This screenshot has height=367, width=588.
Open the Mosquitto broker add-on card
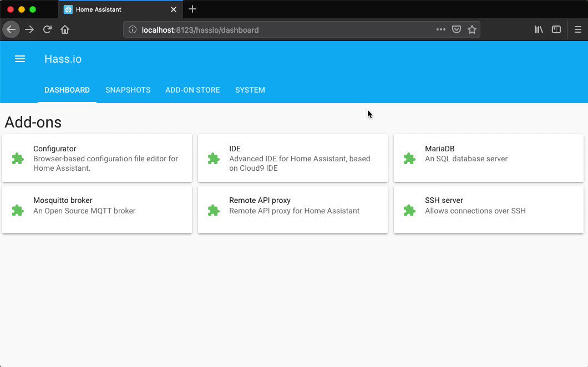click(97, 210)
